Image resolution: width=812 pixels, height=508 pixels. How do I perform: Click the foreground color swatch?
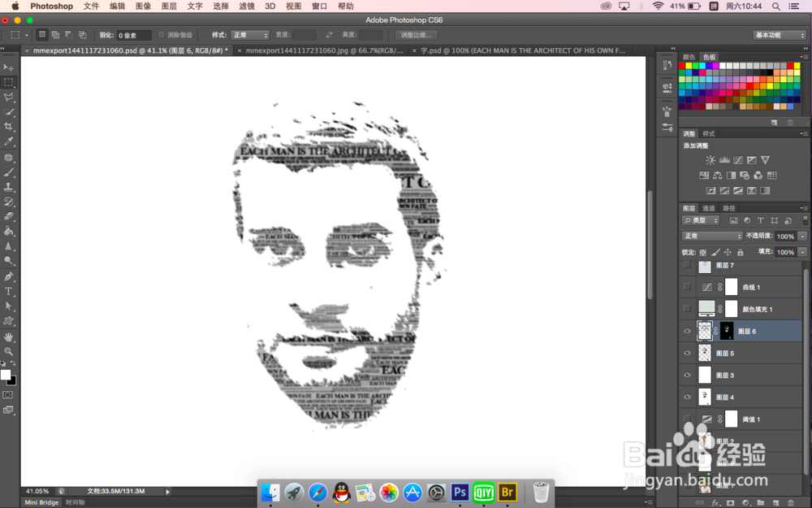tap(6, 375)
